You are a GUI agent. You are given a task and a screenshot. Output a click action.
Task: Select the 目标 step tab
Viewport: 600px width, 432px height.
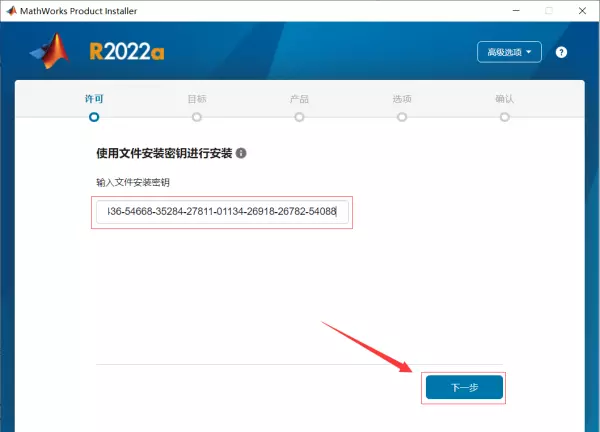[197, 99]
